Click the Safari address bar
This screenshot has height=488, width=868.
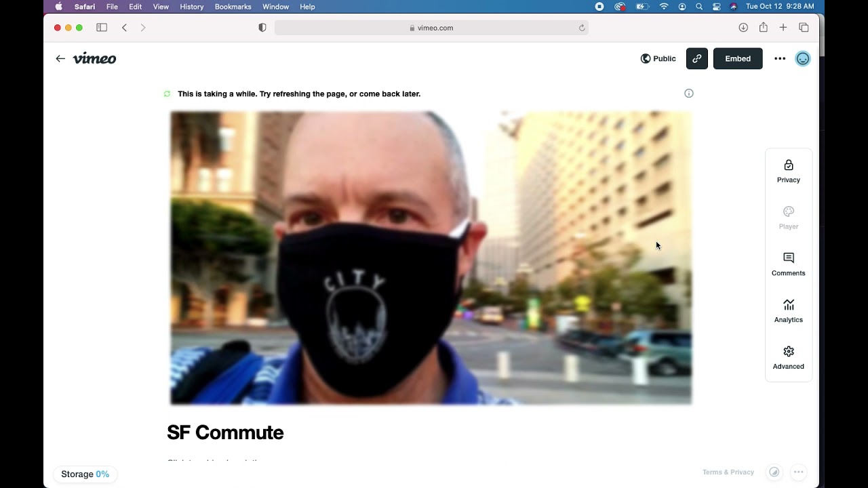[431, 28]
